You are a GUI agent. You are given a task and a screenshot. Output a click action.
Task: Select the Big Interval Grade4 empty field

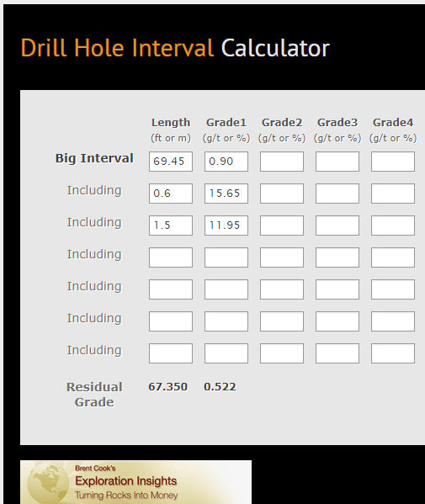(393, 162)
